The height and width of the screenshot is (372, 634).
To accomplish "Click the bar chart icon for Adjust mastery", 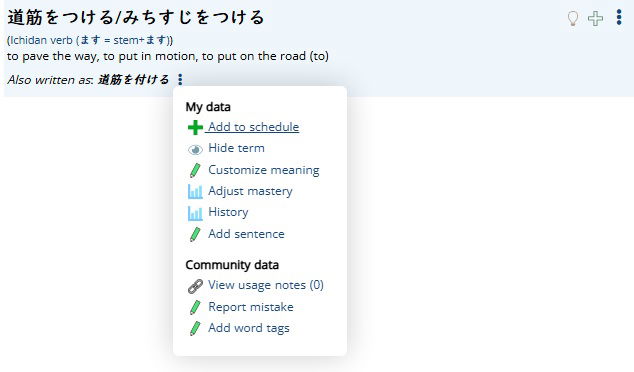I will (x=195, y=191).
